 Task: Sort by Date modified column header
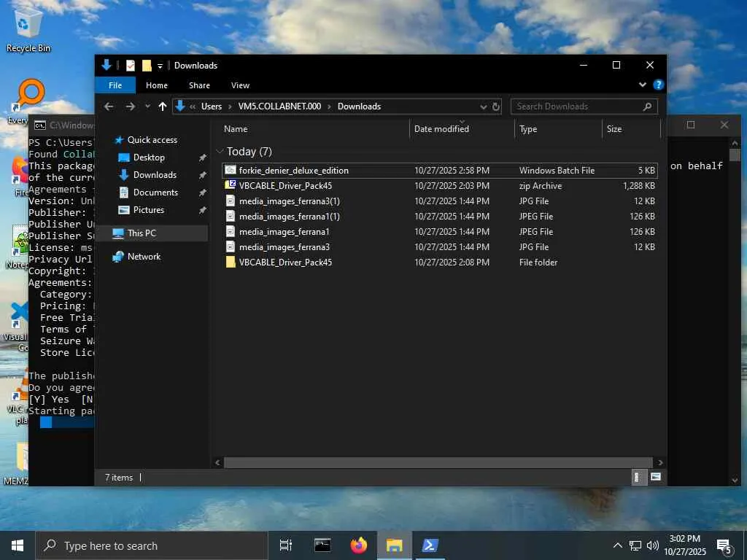pos(441,128)
